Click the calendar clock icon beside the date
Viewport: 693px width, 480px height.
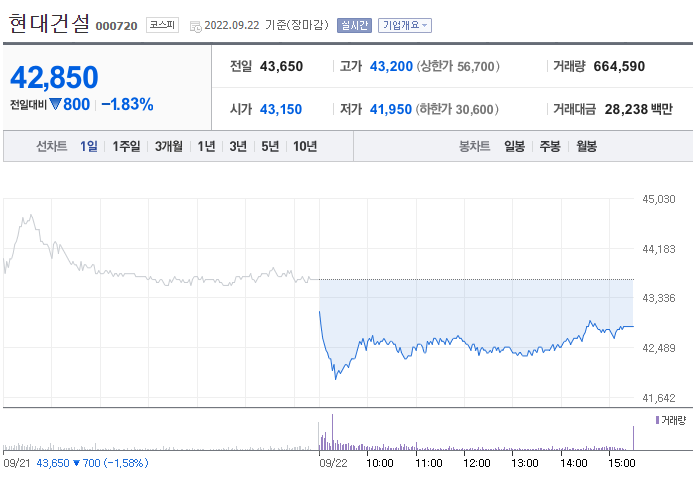tap(195, 27)
